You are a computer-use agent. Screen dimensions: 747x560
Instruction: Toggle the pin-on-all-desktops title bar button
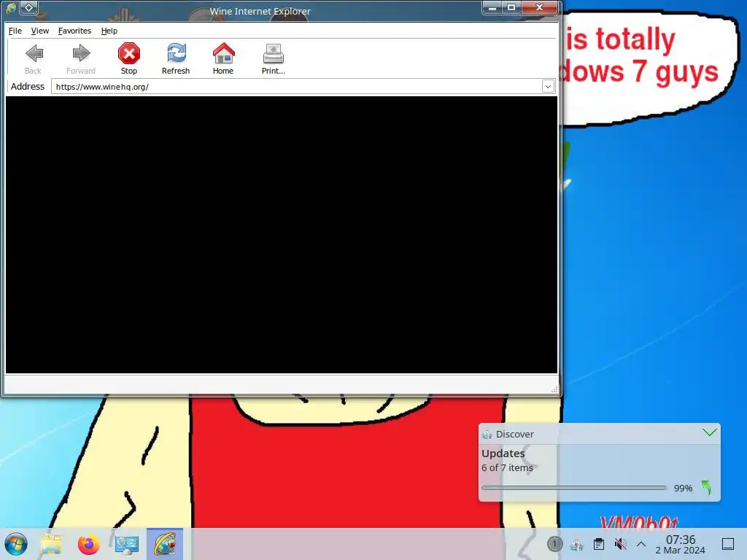28,7
